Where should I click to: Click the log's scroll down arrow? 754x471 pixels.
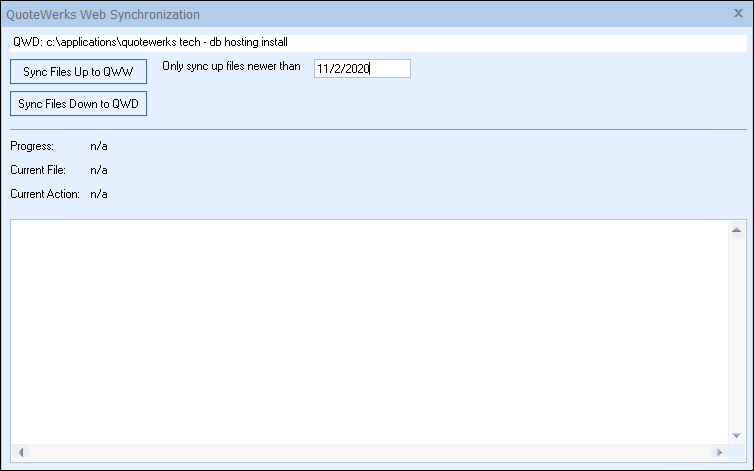point(736,436)
